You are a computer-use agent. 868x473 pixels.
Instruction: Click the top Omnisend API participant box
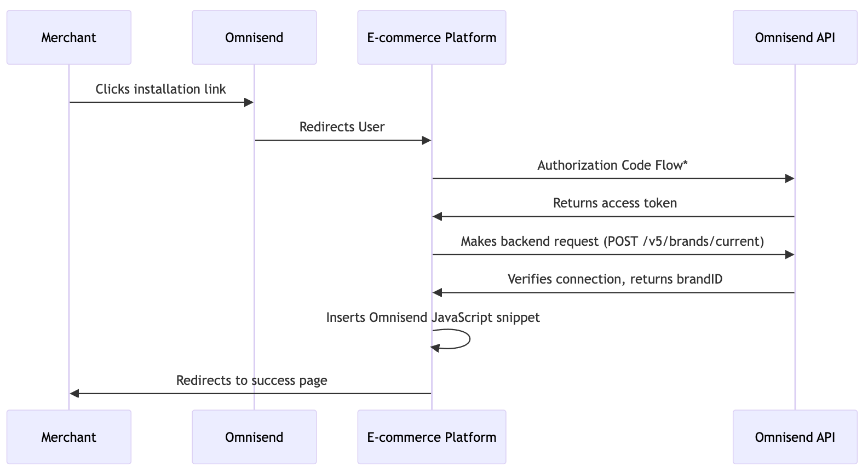coord(795,37)
